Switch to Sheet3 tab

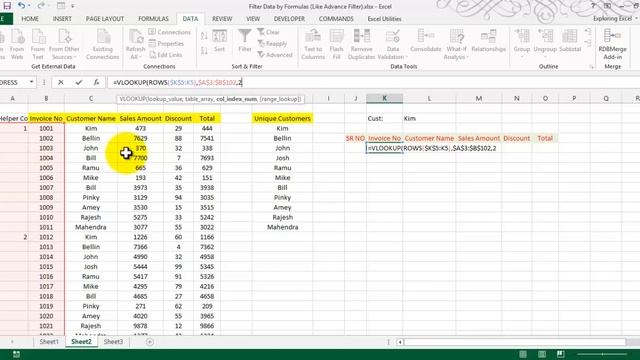(113, 342)
